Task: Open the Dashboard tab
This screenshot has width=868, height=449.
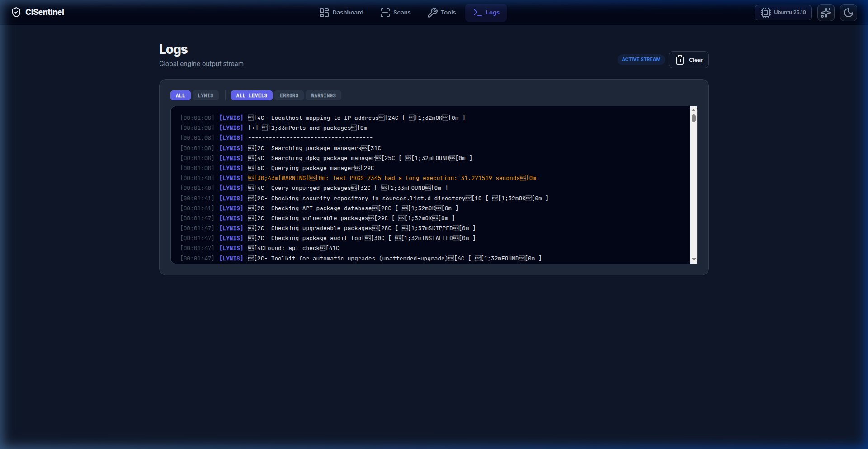Action: tap(341, 13)
